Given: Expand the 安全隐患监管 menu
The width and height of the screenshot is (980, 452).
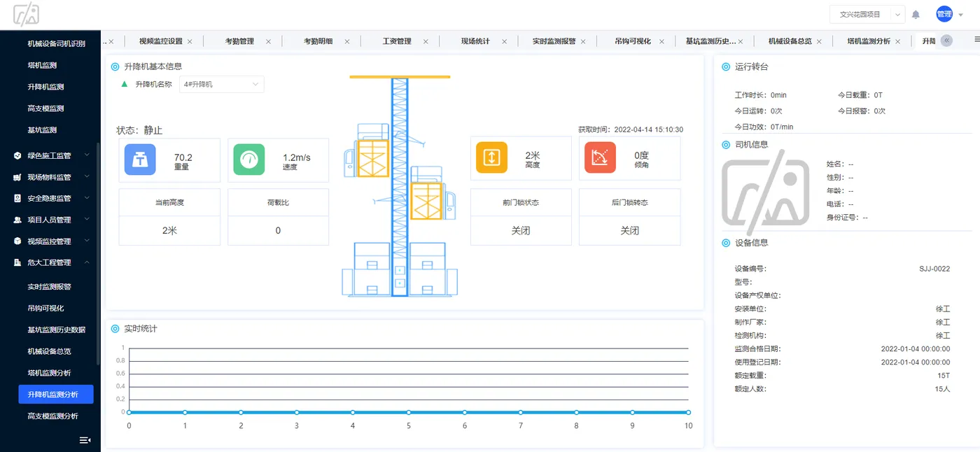Looking at the screenshot, I should (50, 198).
